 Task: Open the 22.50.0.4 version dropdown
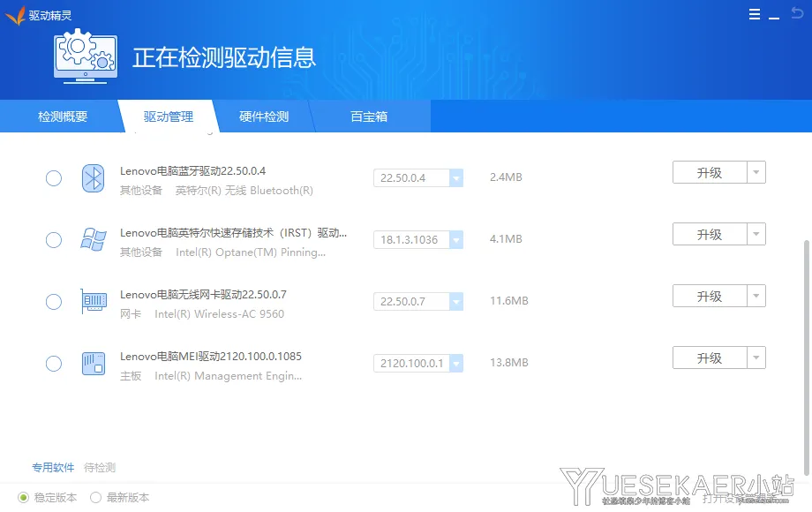456,178
